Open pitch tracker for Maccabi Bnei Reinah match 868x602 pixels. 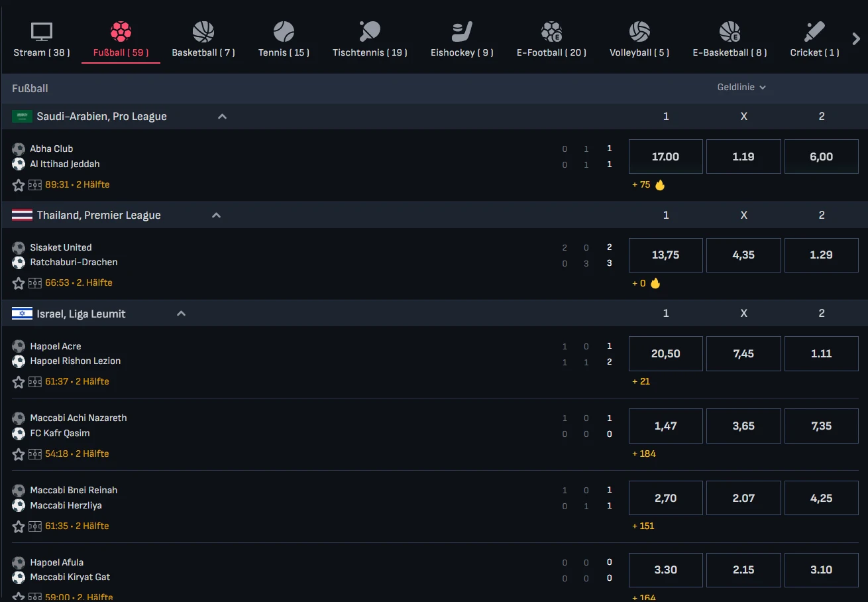[x=35, y=526]
